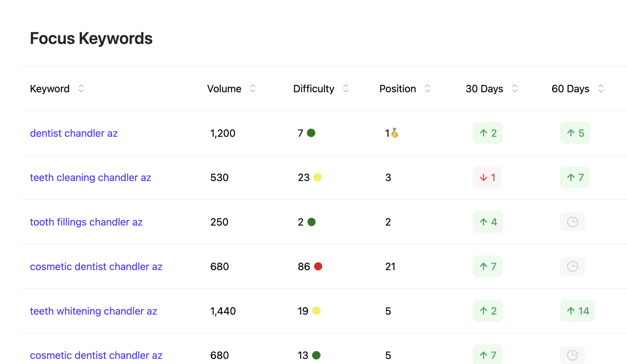
Task: Open tooth fillings chandler az link
Action: point(86,222)
